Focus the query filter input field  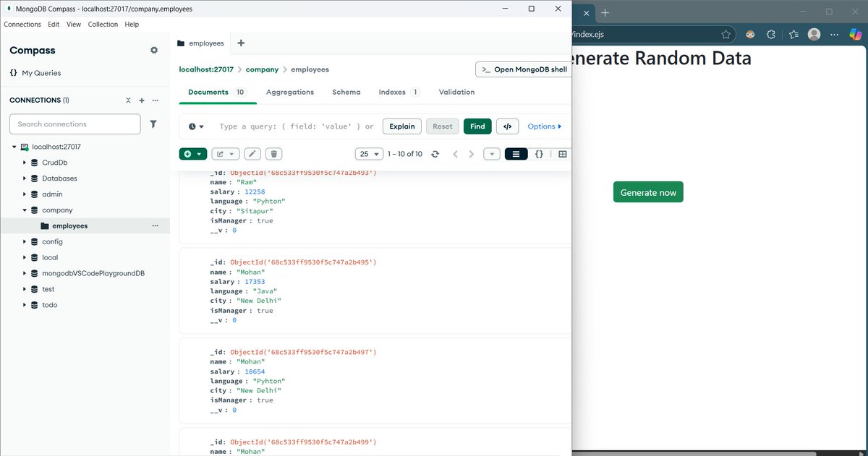(297, 126)
